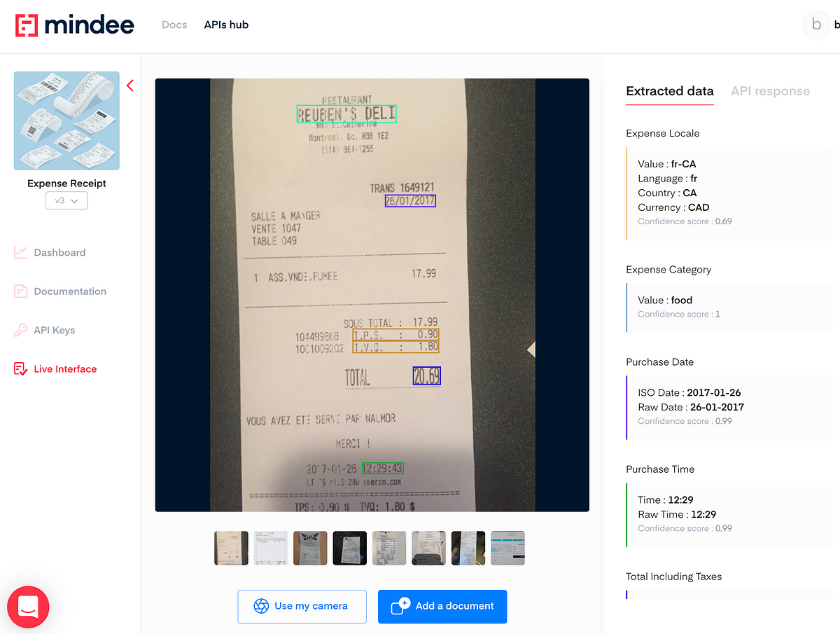The height and width of the screenshot is (634, 840).
Task: Select the last thumbnail in the strip
Action: 507,548
